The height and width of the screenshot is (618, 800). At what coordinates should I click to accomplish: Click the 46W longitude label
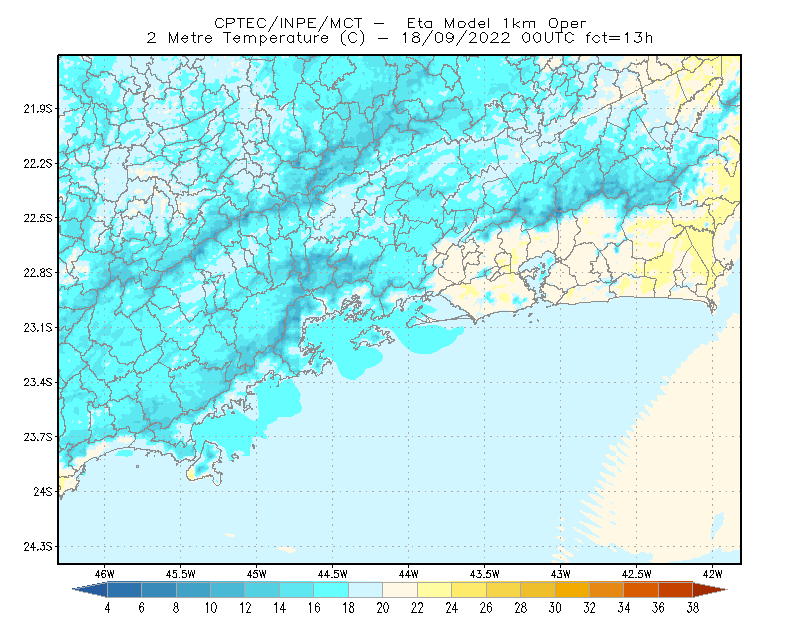[x=105, y=574]
